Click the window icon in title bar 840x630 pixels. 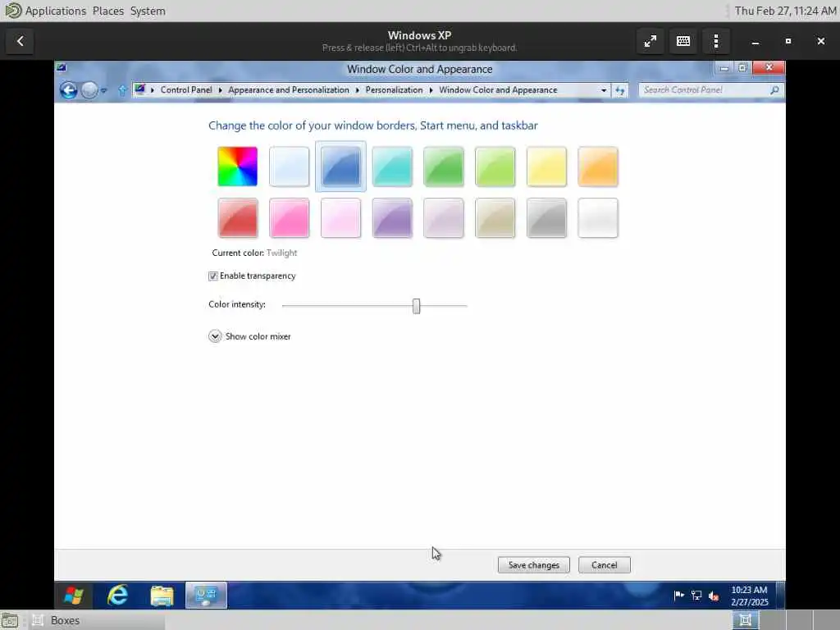click(62, 67)
